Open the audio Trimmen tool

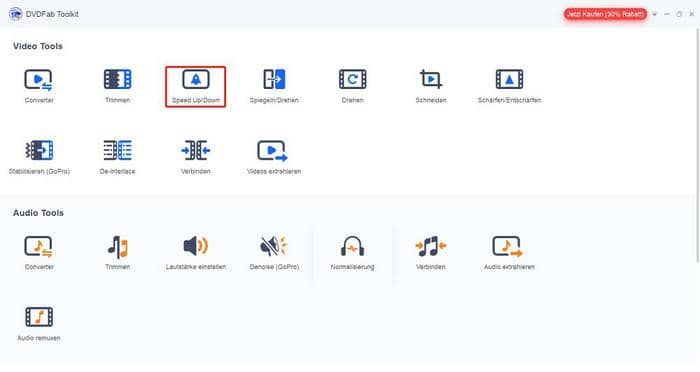117,253
